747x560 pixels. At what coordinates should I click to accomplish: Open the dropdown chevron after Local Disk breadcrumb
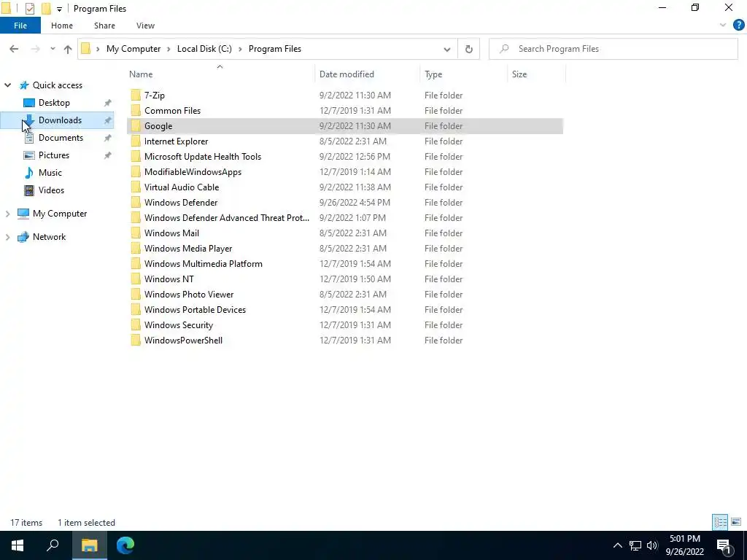tap(240, 49)
